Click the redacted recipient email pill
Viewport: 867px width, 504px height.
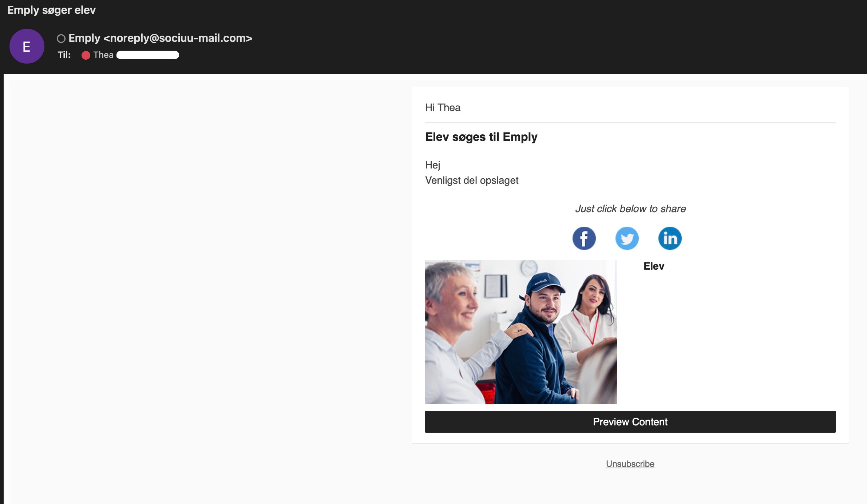148,55
